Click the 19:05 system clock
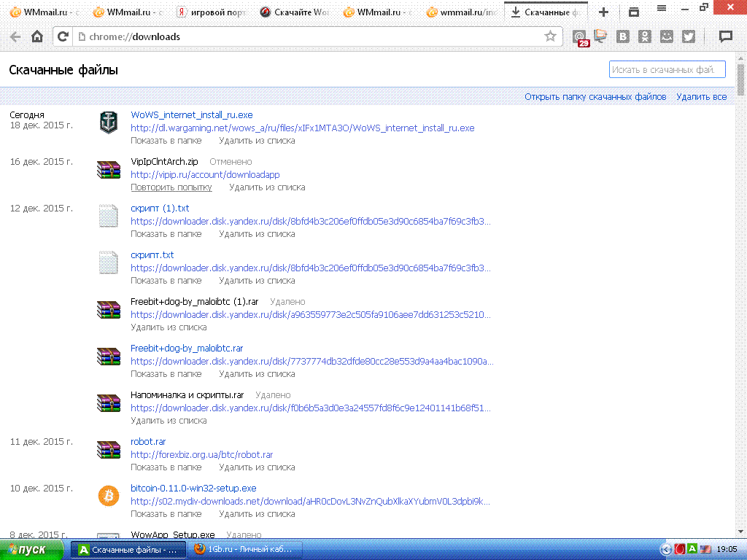747x560 pixels. (x=727, y=550)
